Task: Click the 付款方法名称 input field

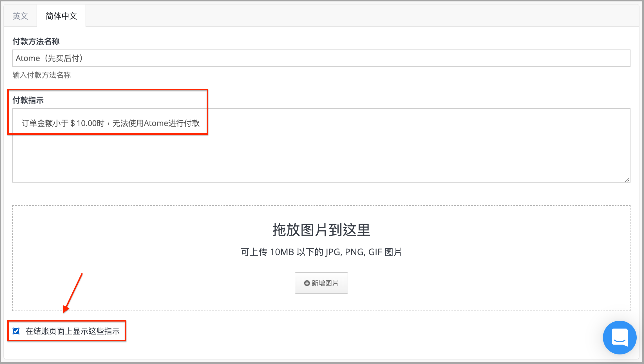Action: [321, 58]
